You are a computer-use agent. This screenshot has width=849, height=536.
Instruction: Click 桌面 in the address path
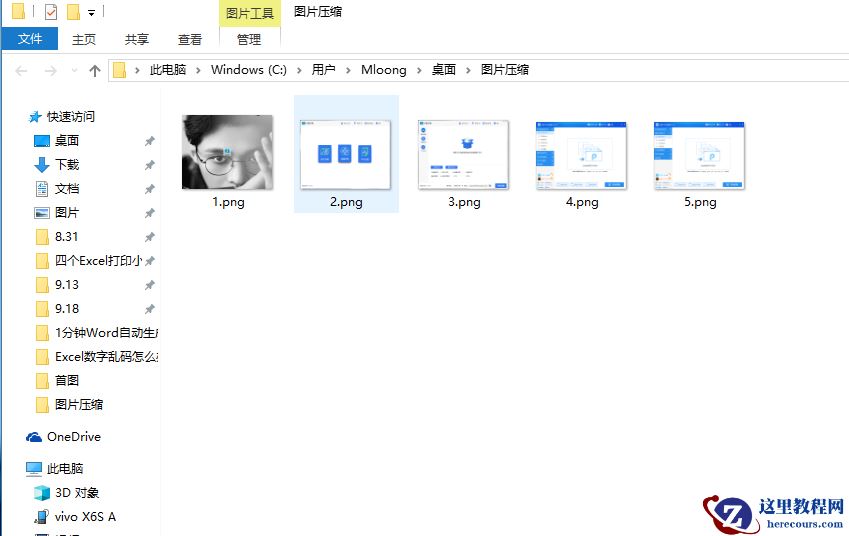[443, 70]
